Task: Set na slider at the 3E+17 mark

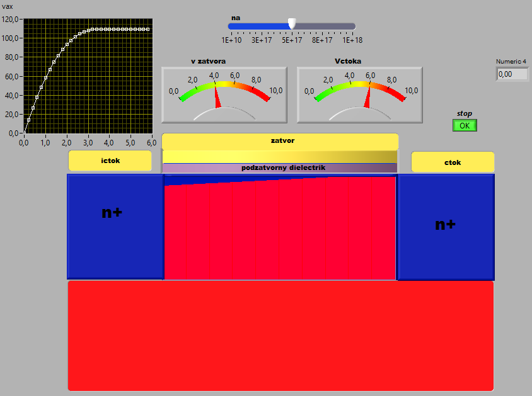Action: pos(262,26)
